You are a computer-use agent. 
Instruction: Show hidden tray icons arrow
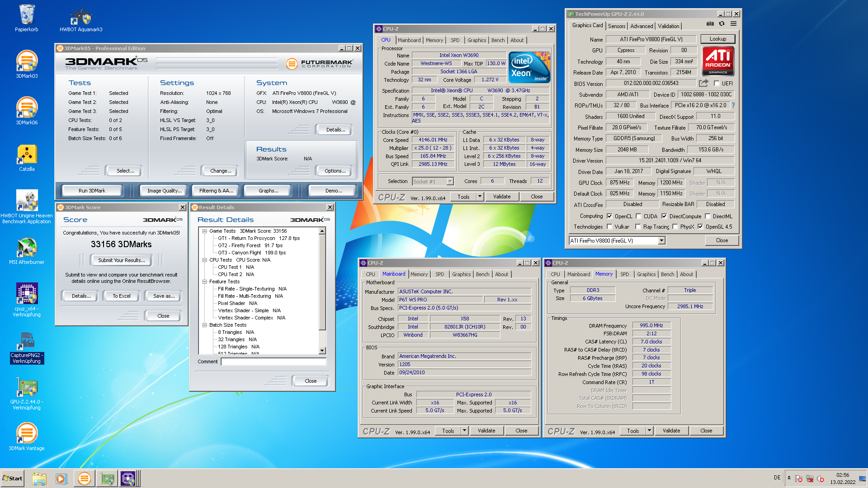tap(789, 478)
